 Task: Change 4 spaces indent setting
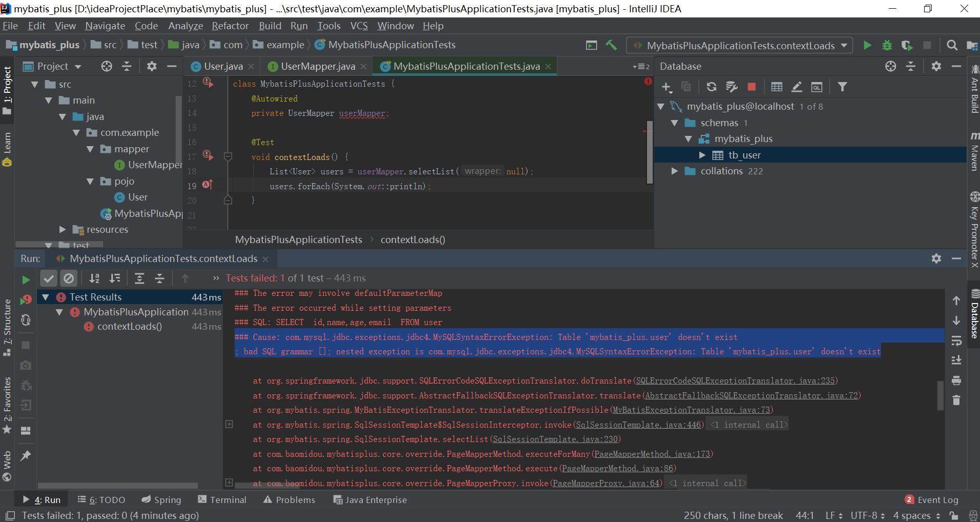916,515
